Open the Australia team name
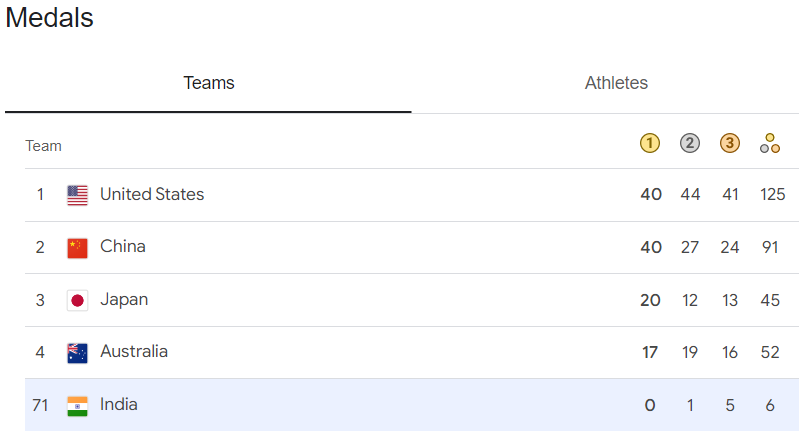Screen dimensions: 799x440 pyautogui.click(x=134, y=352)
